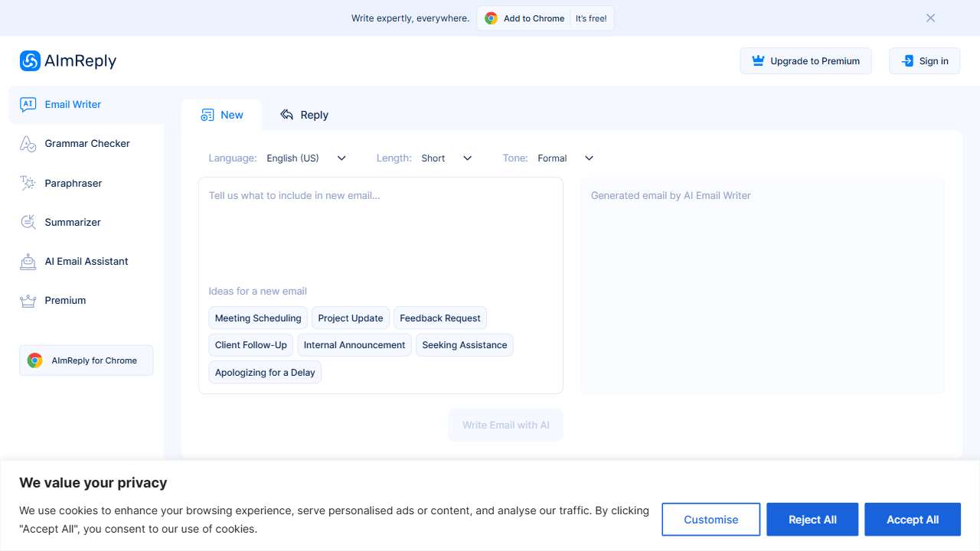The image size is (980, 551).
Task: Select the Paraphraser tool icon
Action: pyautogui.click(x=28, y=184)
